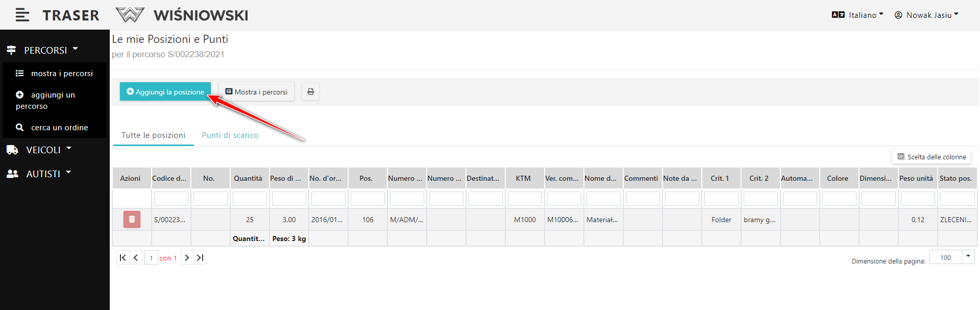Expand the VEICOLI sidebar menu
Viewport: 980px width, 310px height.
pyautogui.click(x=43, y=150)
